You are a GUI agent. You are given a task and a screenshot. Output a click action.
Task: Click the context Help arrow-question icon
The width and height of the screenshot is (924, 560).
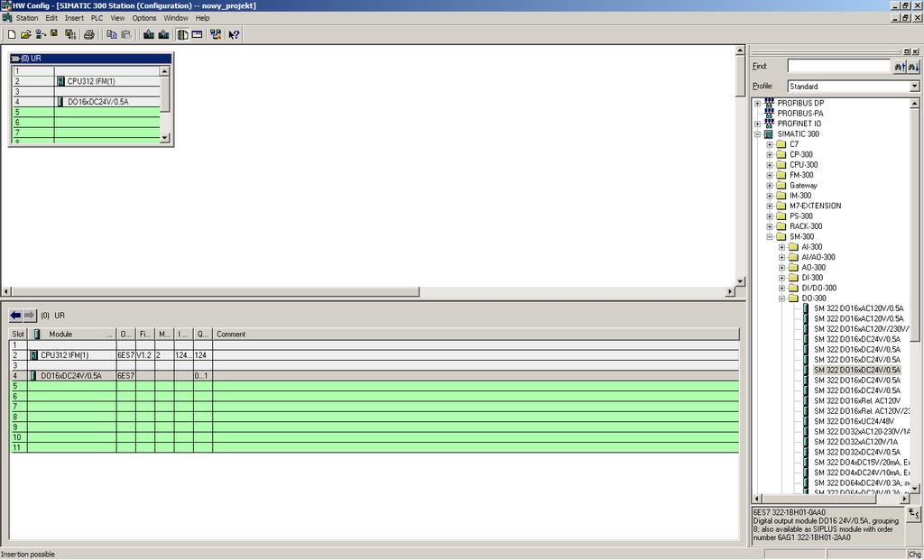(234, 35)
